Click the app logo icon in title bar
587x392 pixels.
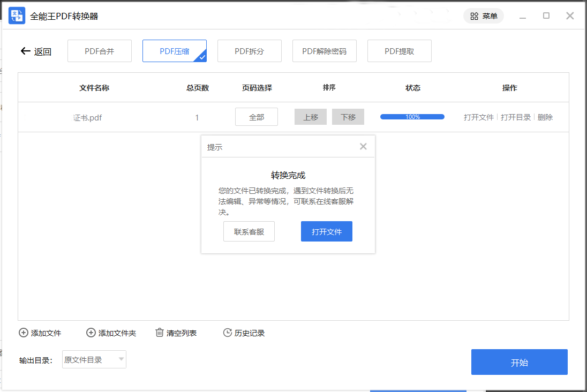coord(17,16)
